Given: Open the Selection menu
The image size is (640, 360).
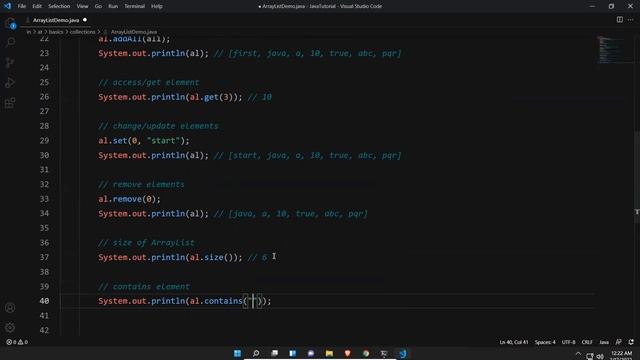Looking at the screenshot, I should tap(59, 6).
